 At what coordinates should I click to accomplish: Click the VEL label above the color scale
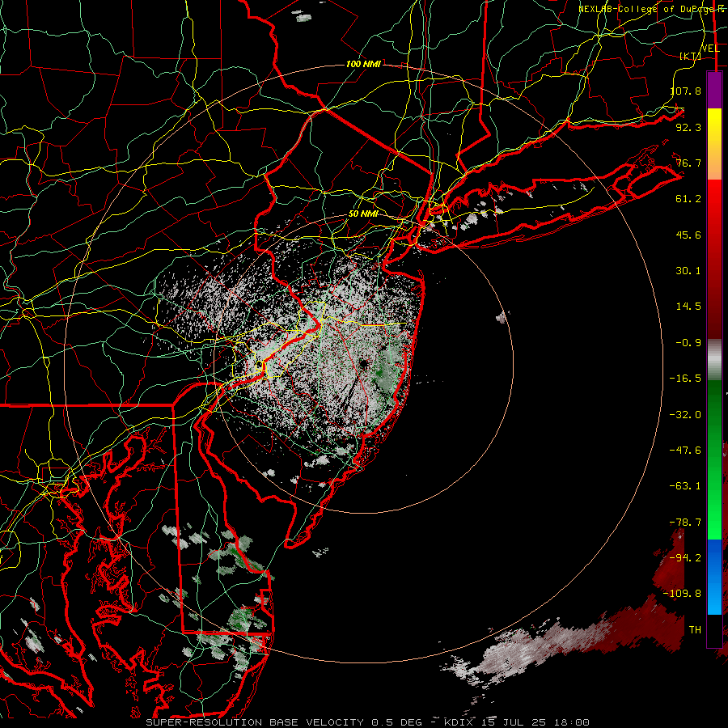710,49
